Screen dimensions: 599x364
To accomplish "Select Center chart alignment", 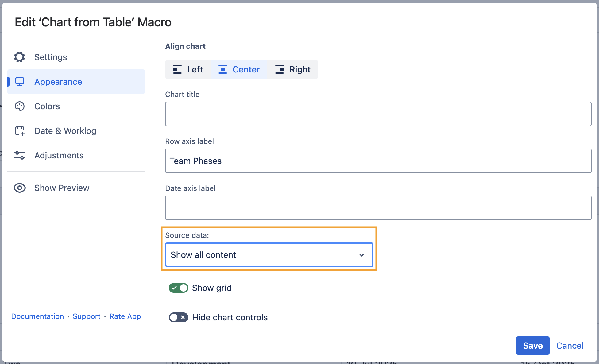I will pyautogui.click(x=239, y=69).
